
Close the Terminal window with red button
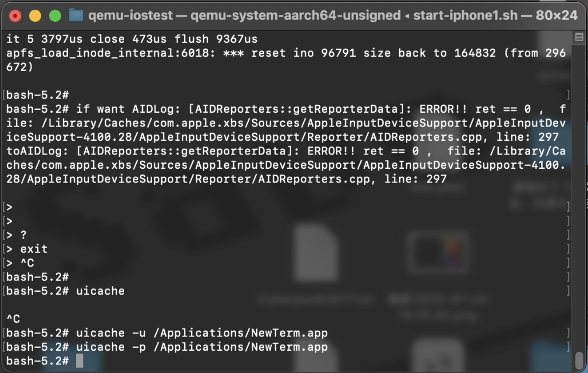[x=15, y=15]
